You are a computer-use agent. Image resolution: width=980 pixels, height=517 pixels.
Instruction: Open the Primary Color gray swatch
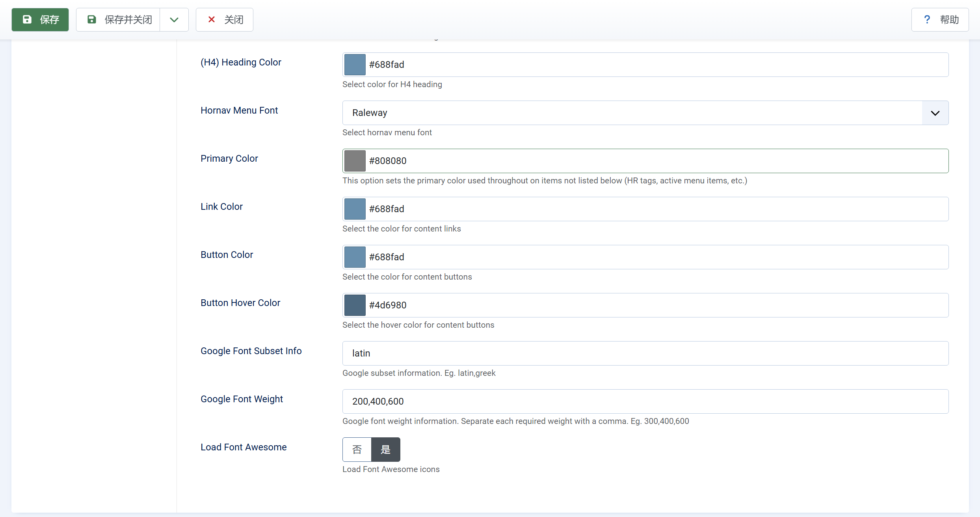click(355, 161)
